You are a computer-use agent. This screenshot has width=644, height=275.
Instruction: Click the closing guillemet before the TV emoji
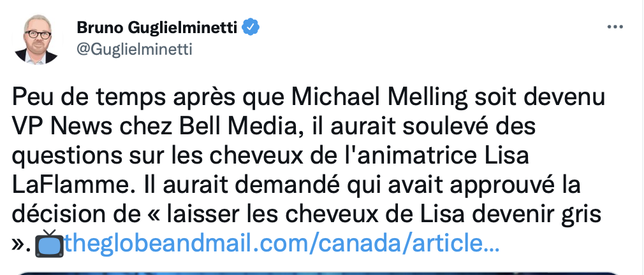point(19,245)
